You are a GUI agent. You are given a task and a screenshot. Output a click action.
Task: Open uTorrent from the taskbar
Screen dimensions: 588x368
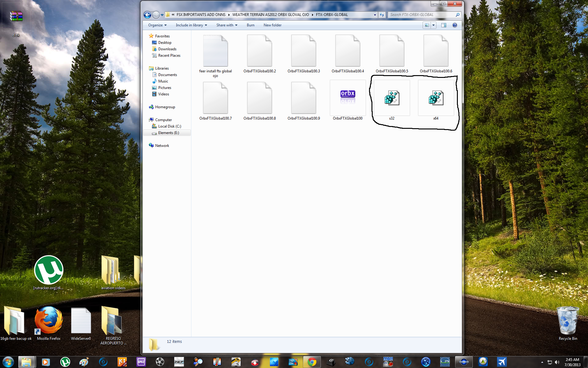click(x=65, y=362)
